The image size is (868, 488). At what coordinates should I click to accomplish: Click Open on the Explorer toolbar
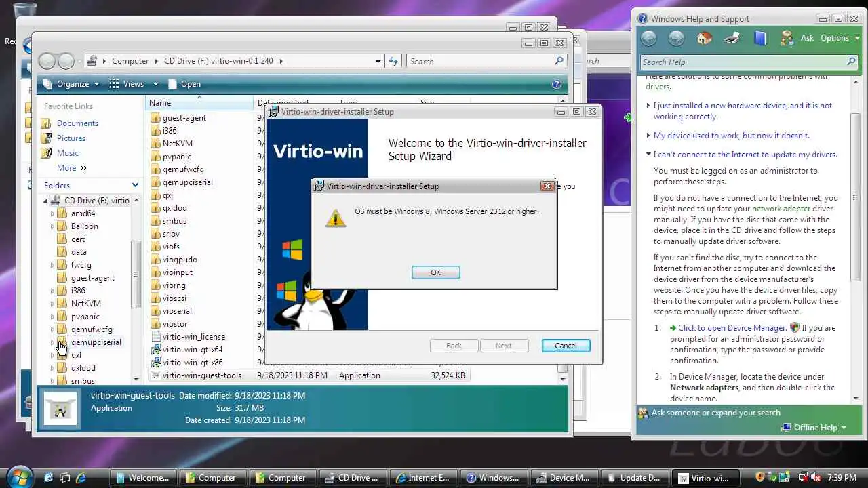184,84
